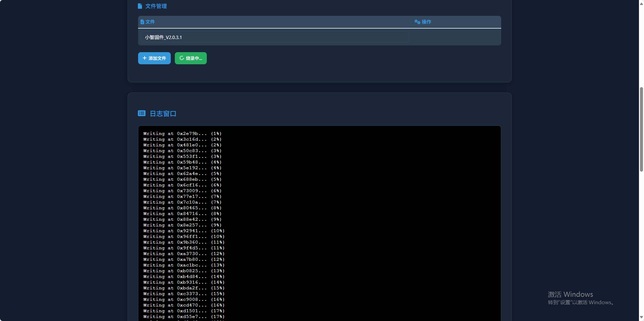This screenshot has height=321, width=644.
Task: Click the 文件 column header label
Action: coord(150,22)
